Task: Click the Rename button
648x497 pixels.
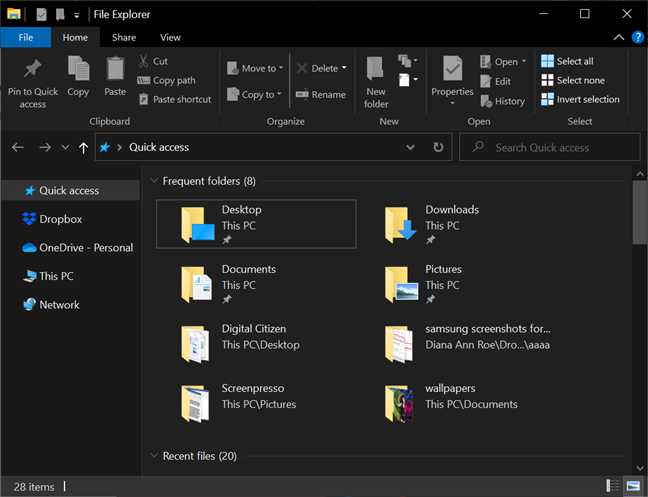Action: (321, 95)
